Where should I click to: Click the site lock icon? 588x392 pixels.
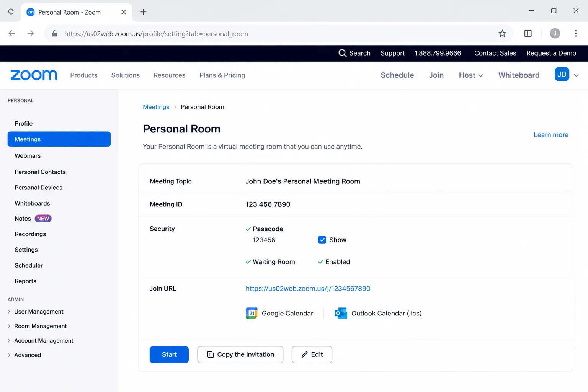point(55,34)
